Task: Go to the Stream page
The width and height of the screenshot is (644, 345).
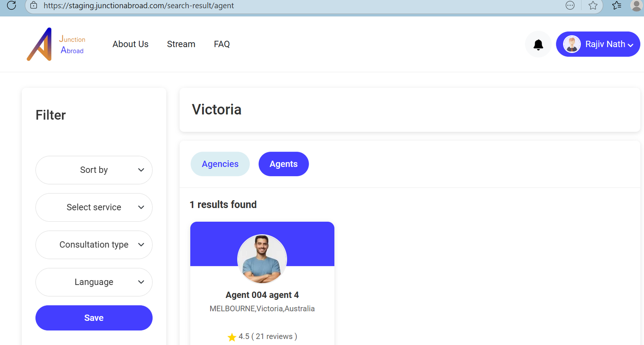Action: tap(181, 44)
